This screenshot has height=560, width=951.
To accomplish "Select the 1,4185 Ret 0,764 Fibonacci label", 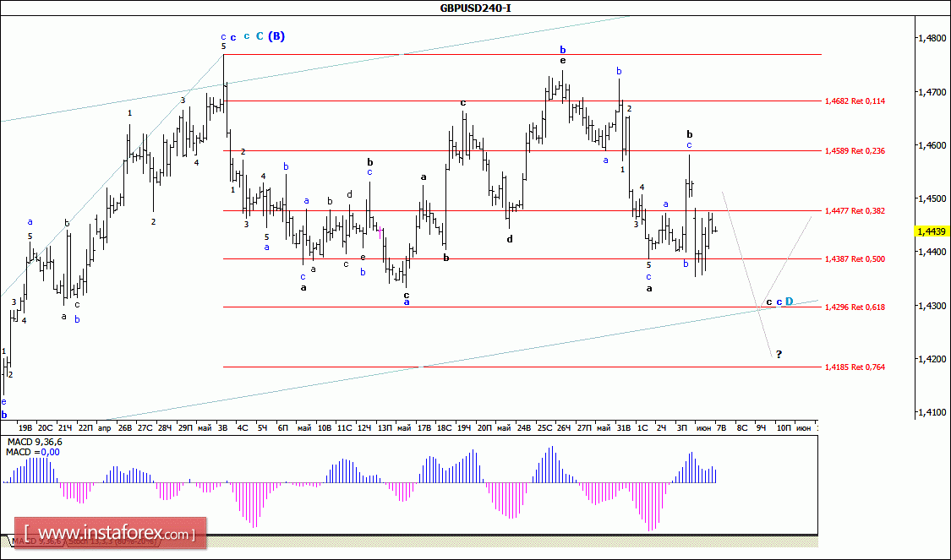I will tap(854, 367).
